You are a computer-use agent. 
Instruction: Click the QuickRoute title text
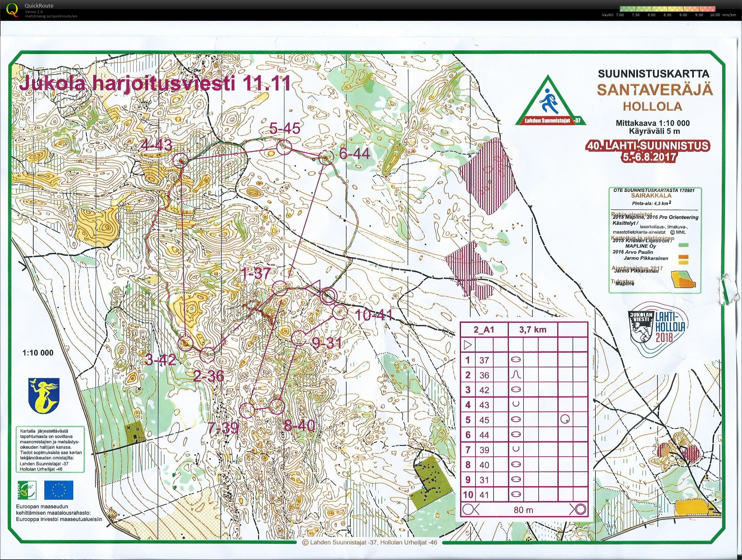coord(39,6)
